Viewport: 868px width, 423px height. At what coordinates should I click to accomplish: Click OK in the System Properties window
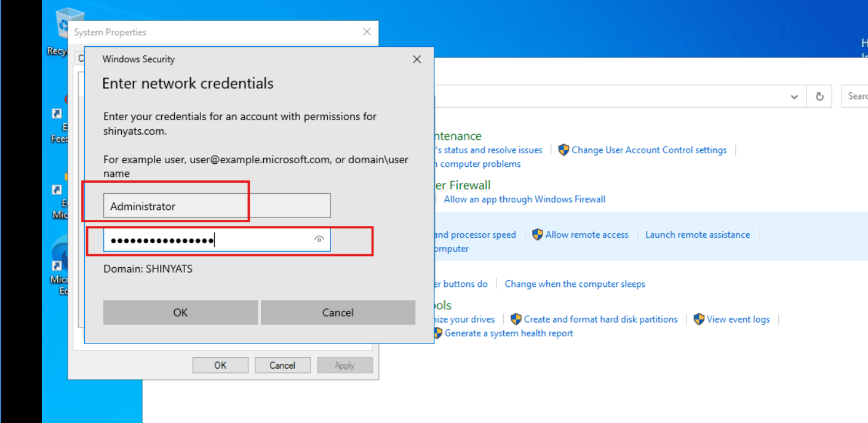[220, 365]
